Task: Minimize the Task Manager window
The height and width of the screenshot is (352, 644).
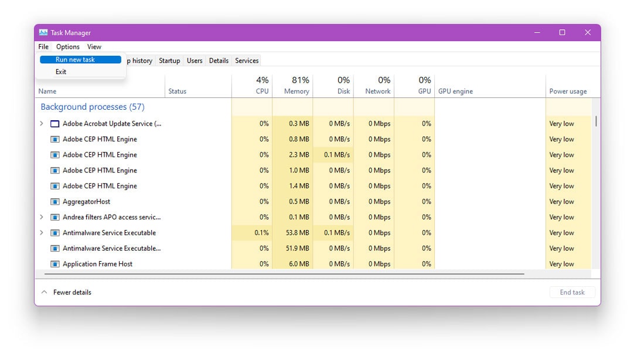Action: click(x=537, y=32)
